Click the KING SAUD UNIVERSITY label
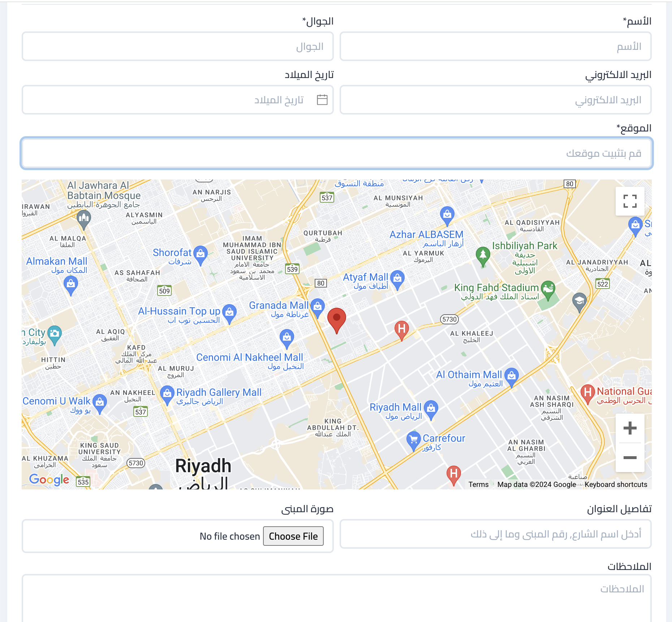 (99, 455)
